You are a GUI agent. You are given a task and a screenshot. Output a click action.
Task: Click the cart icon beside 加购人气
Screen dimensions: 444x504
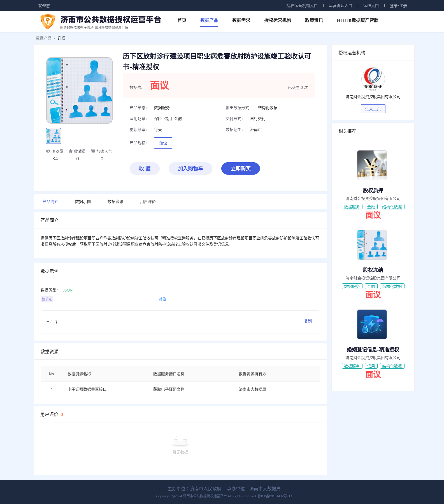93,151
